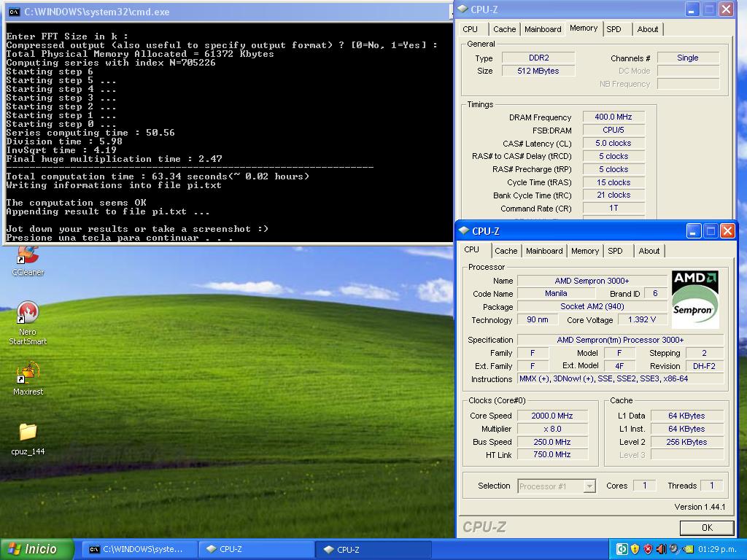Launch Nero StartSmart from the desktop
747x560 pixels.
coord(28,322)
